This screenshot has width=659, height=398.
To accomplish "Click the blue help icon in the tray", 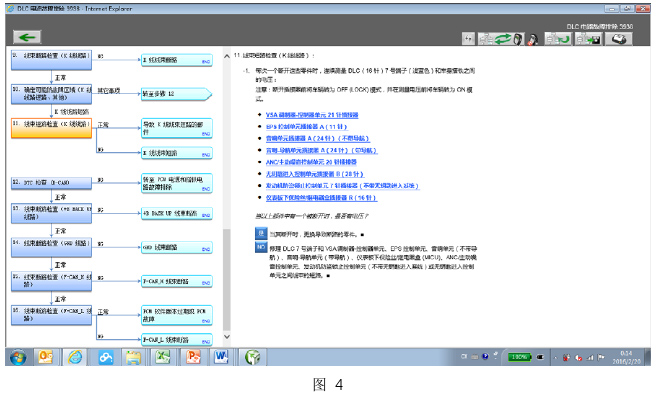I will (485, 357).
